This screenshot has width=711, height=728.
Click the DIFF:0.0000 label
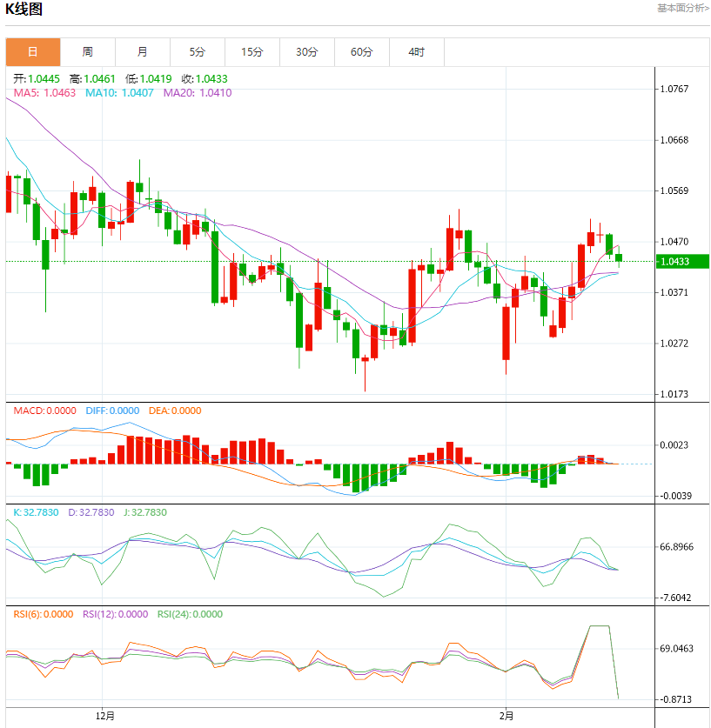click(x=112, y=411)
